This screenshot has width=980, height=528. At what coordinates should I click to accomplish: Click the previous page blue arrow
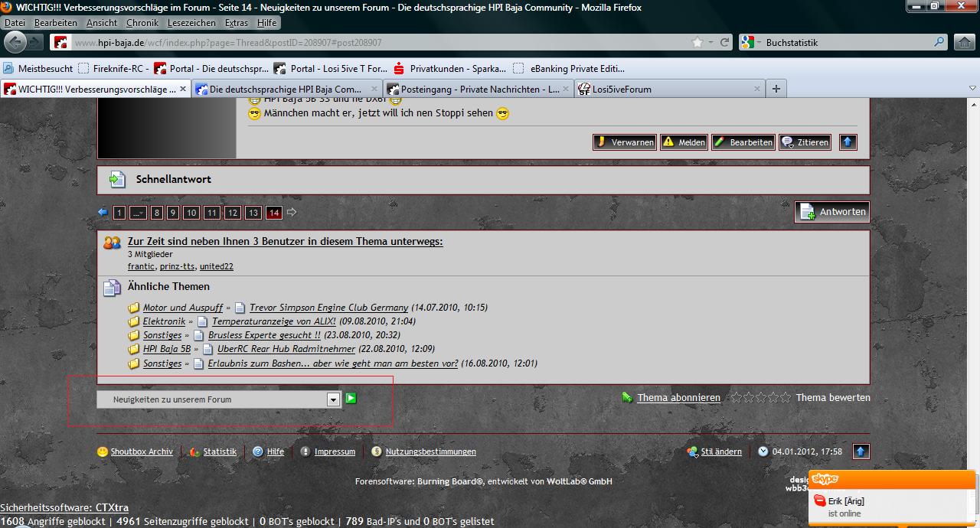click(x=103, y=213)
